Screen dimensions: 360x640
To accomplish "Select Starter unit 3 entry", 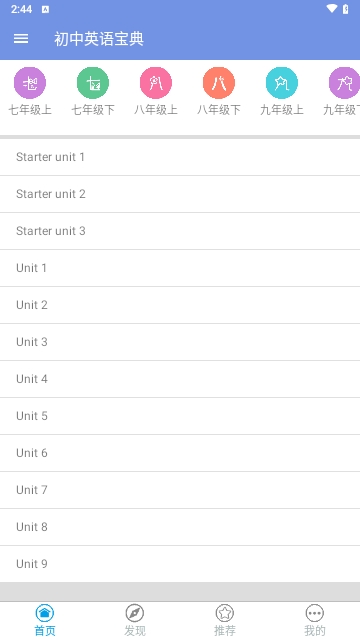I will click(180, 231).
